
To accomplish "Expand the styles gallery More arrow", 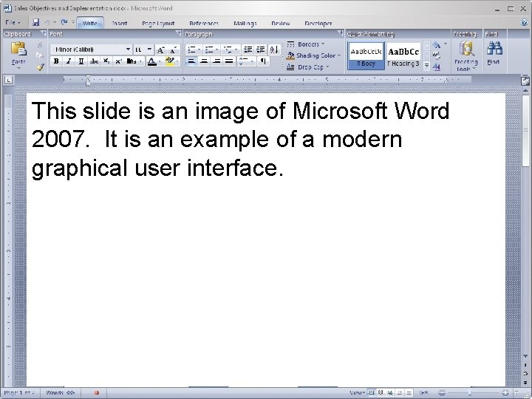I will tap(427, 66).
